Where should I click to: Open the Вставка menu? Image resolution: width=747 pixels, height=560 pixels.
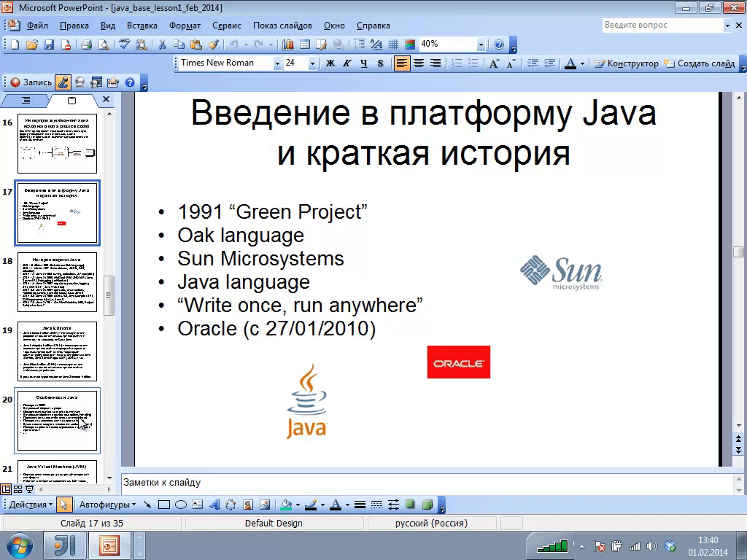[142, 26]
